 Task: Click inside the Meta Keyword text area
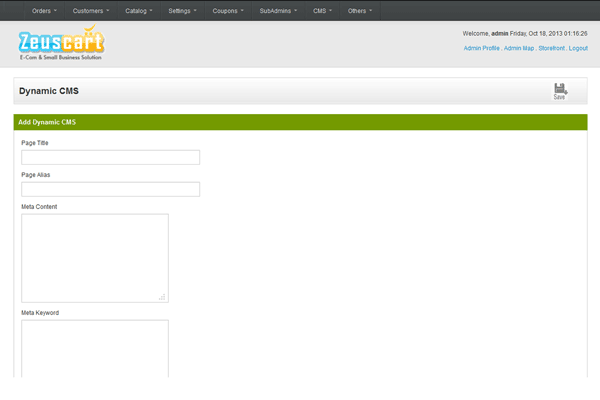click(x=94, y=349)
